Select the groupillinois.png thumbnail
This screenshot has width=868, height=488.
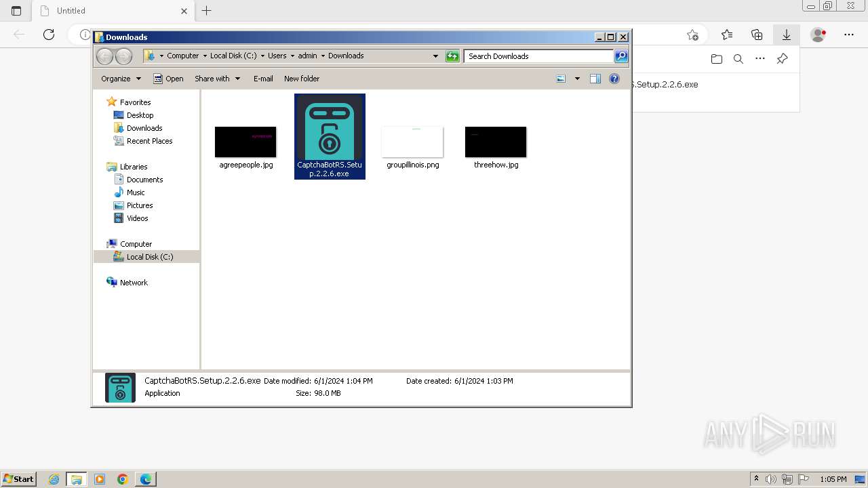coord(412,142)
